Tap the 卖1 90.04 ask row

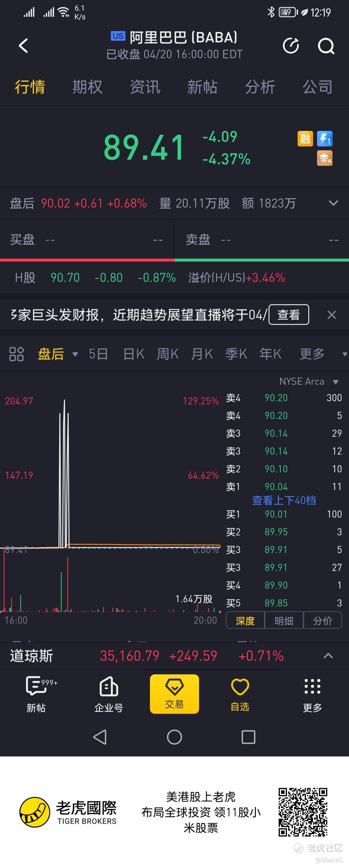click(x=284, y=486)
